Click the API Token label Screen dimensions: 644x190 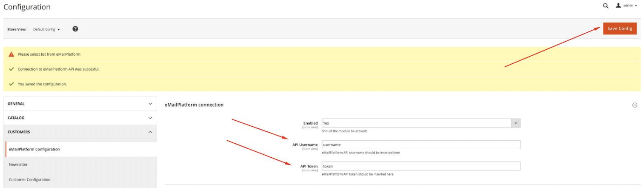[x=309, y=166]
